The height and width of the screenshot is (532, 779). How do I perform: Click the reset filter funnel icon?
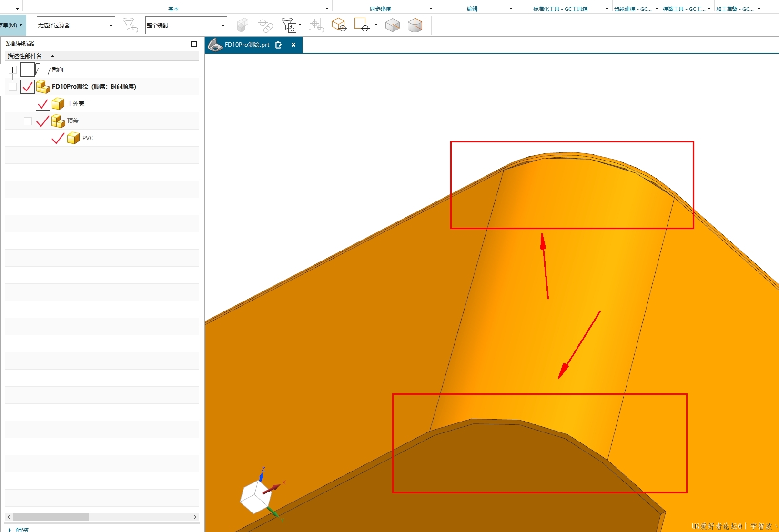coord(130,25)
